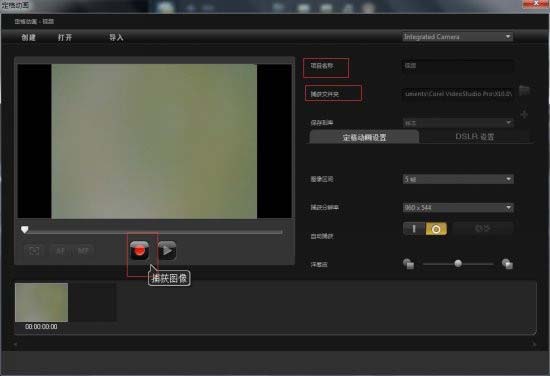Play the captured stop motion frames

coord(167,250)
